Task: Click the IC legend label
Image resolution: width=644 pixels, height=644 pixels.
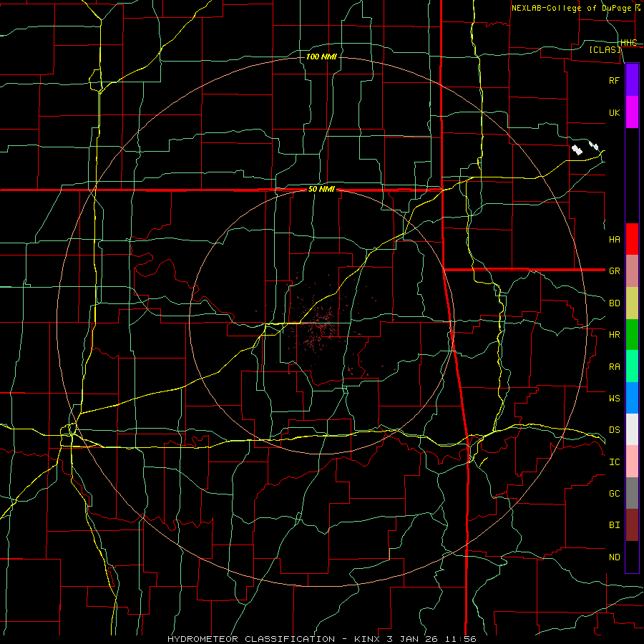Action: click(x=614, y=462)
